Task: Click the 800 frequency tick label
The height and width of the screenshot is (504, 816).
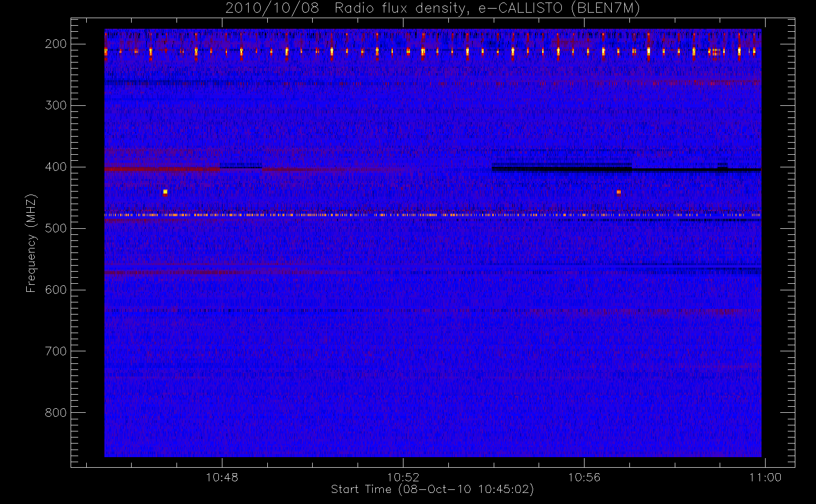Action: click(55, 413)
